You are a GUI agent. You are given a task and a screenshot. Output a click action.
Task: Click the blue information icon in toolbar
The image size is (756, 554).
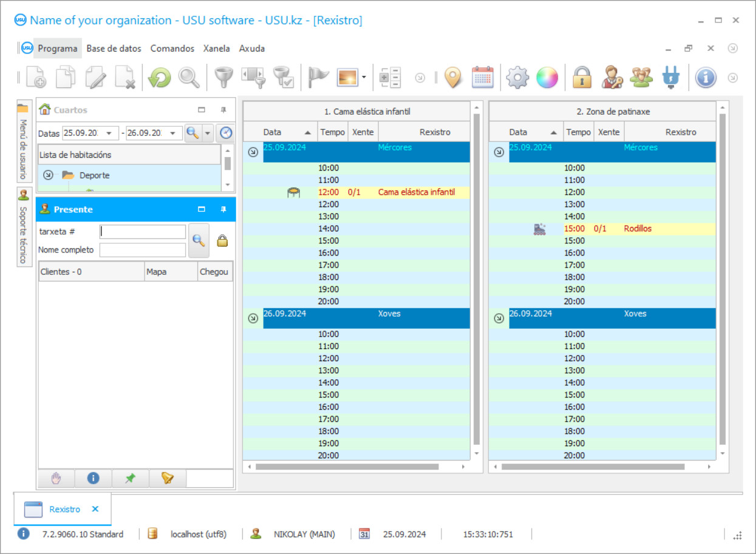pyautogui.click(x=705, y=78)
